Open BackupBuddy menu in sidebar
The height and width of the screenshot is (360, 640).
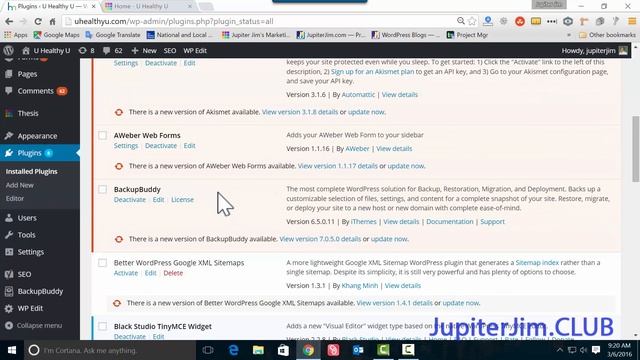click(x=40, y=291)
